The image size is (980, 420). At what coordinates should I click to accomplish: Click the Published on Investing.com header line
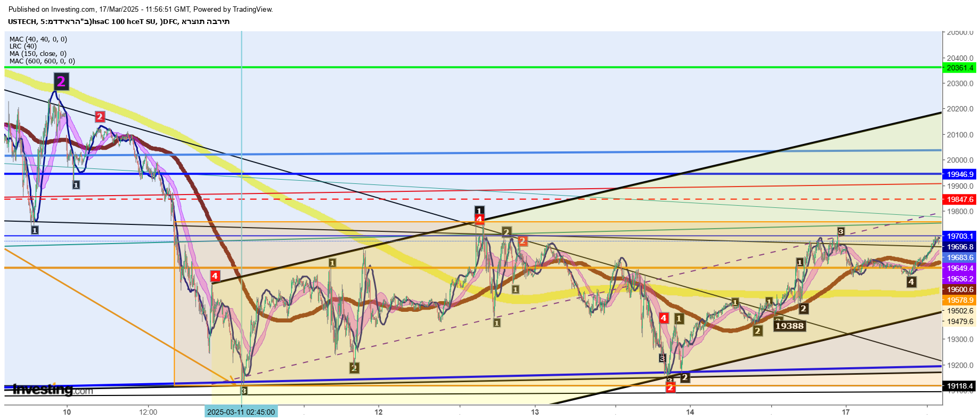[141, 10]
